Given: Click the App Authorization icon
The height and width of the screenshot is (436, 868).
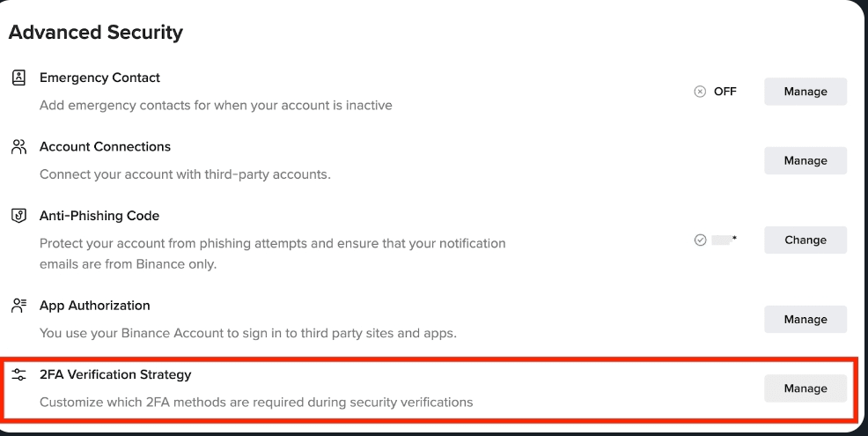Looking at the screenshot, I should tap(18, 306).
